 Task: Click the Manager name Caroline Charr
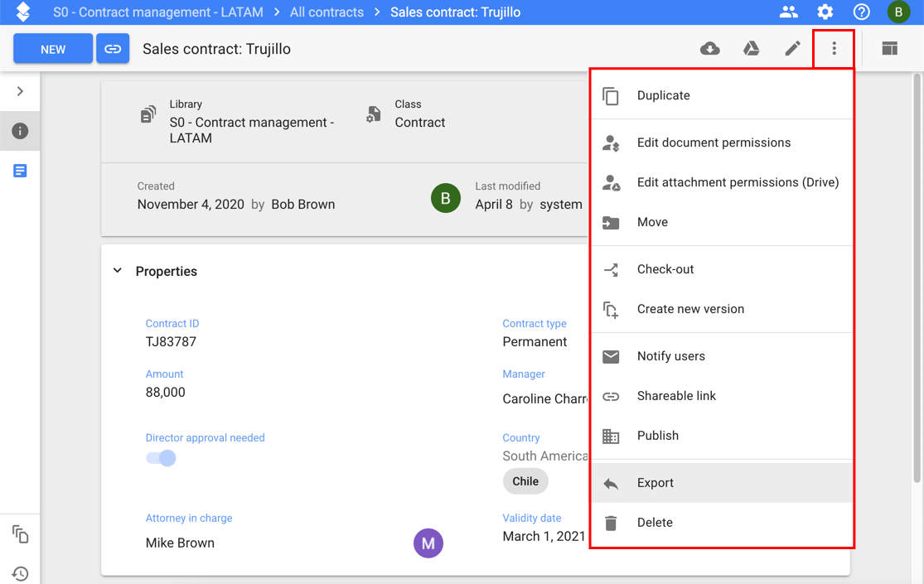tap(545, 399)
